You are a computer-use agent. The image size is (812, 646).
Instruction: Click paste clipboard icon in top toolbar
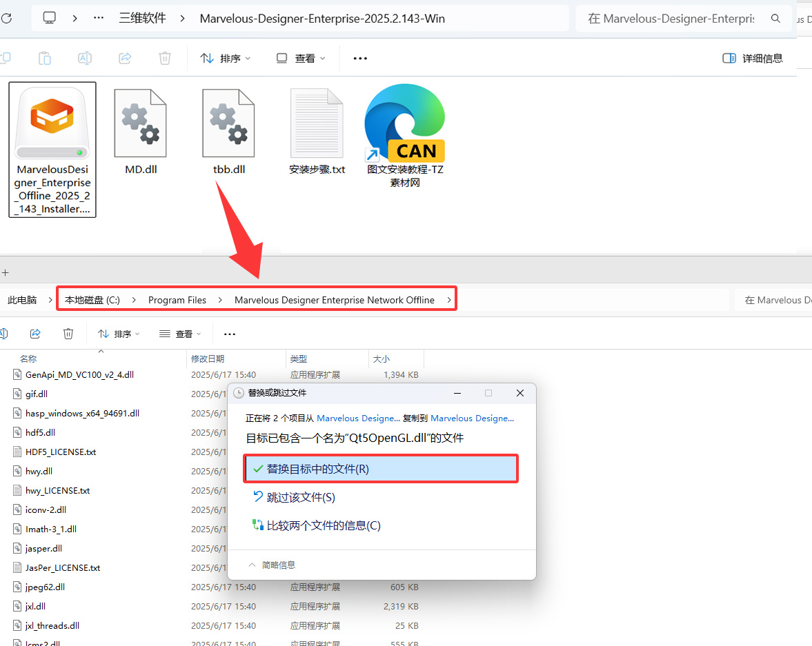pyautogui.click(x=45, y=58)
